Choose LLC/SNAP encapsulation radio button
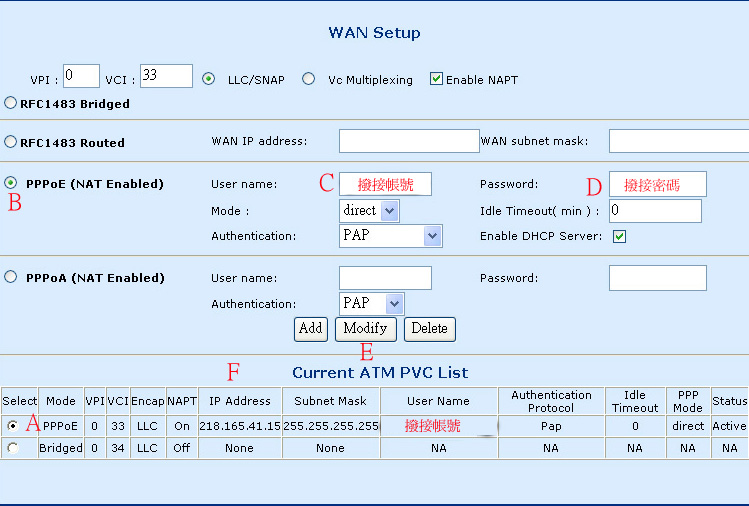749x506 pixels. pos(208,79)
